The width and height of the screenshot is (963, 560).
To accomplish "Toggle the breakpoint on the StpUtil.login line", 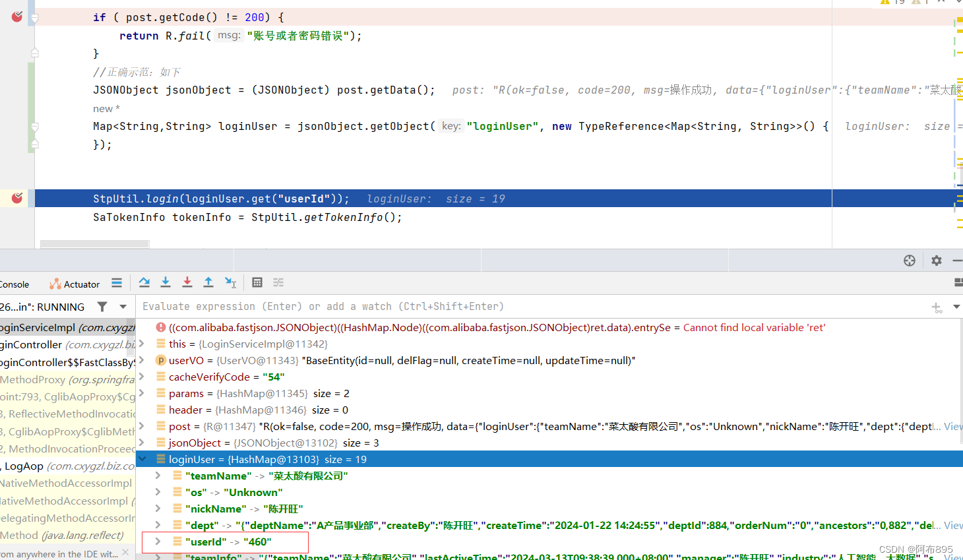I will pos(16,198).
